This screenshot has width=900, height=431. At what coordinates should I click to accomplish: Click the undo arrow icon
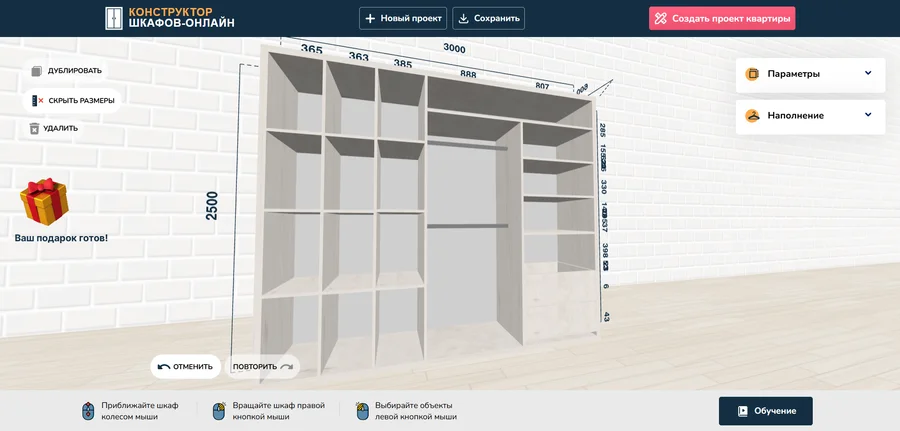pyautogui.click(x=164, y=367)
